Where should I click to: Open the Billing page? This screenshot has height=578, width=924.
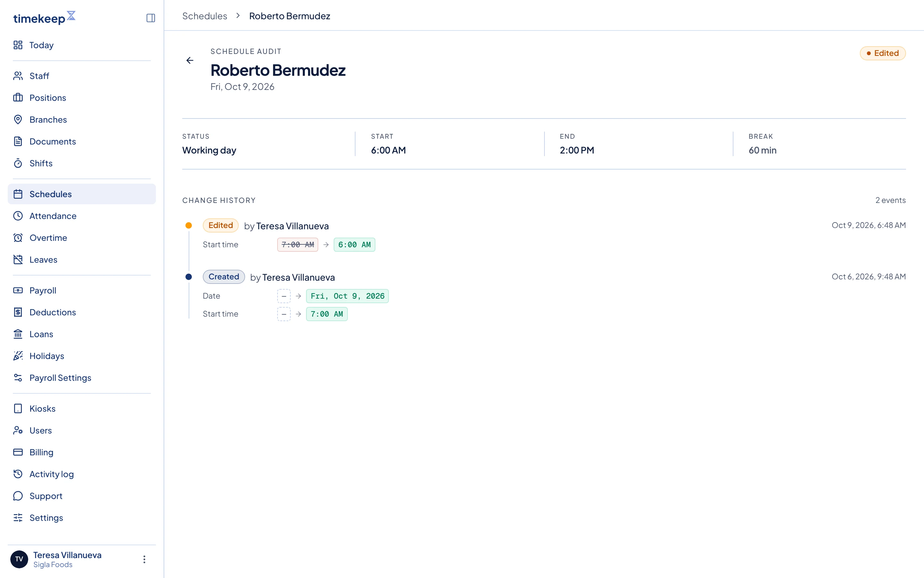click(82, 452)
